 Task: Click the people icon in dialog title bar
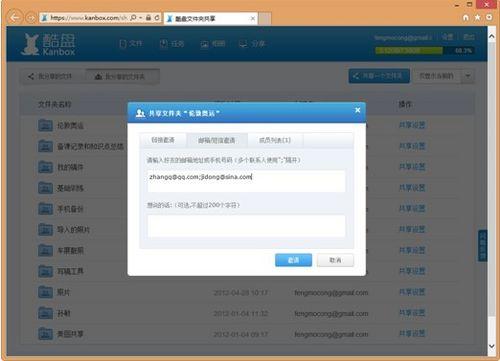pyautogui.click(x=140, y=113)
